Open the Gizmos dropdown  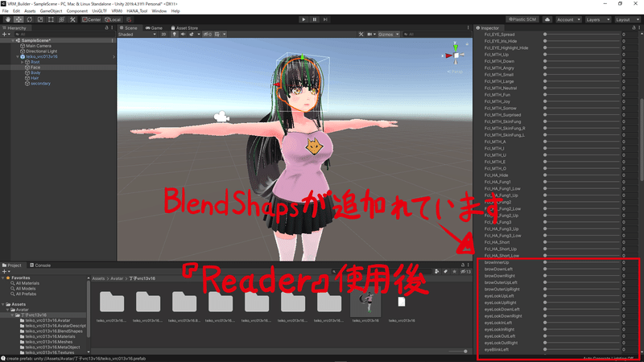pos(389,35)
